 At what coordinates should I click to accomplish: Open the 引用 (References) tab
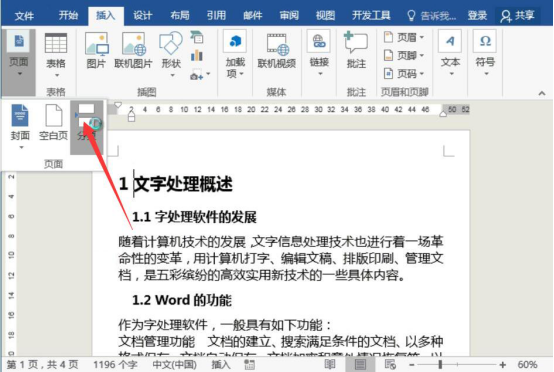216,16
